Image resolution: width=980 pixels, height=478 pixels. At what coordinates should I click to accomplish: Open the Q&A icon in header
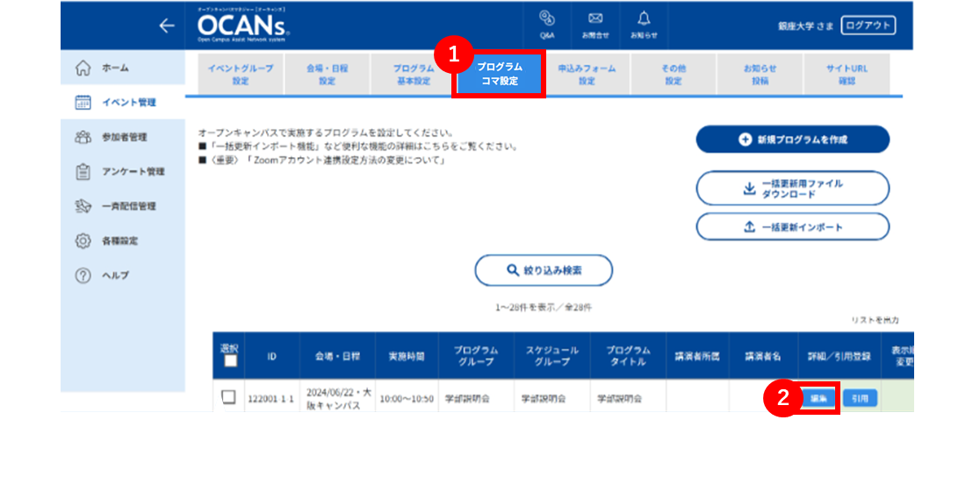coord(547,25)
